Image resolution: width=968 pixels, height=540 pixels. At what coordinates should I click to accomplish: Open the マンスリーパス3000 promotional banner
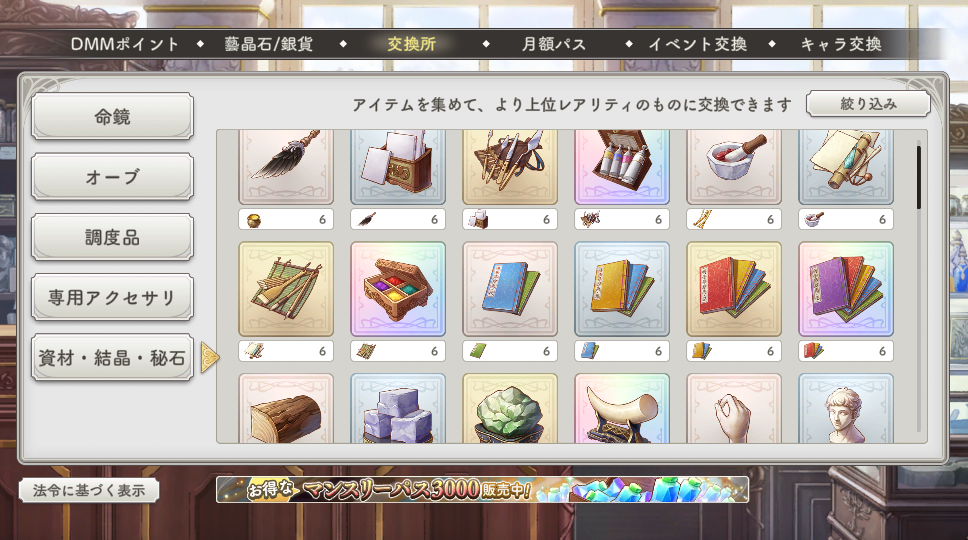click(482, 489)
